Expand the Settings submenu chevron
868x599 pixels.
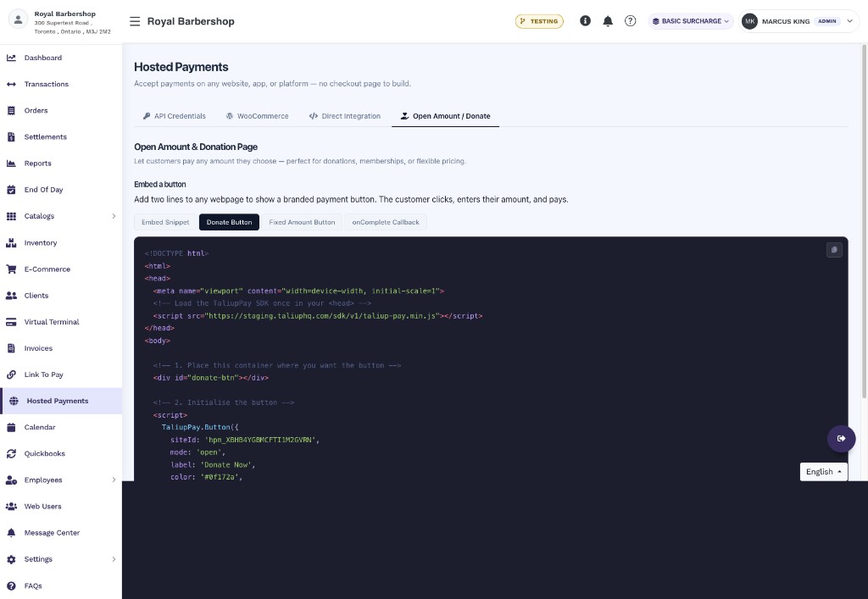point(114,559)
